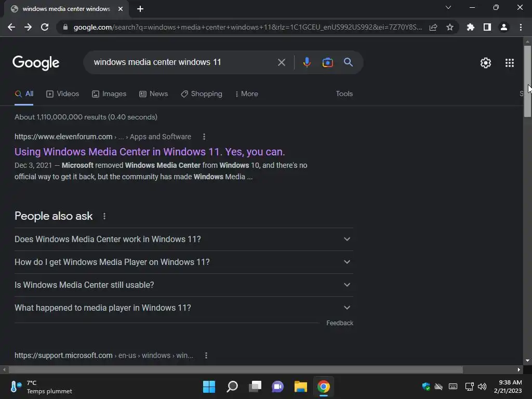This screenshot has width=532, height=399.
Task: Click the scroll down arrow
Action: click(x=527, y=361)
